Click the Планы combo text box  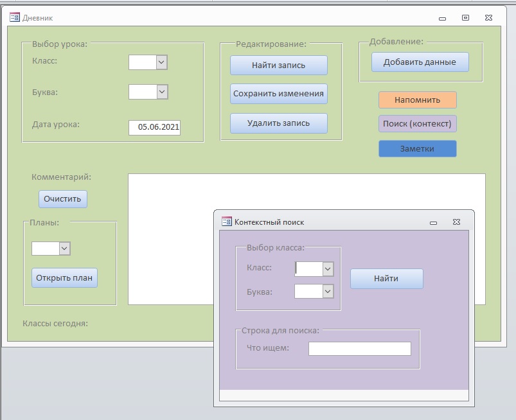click(x=46, y=249)
